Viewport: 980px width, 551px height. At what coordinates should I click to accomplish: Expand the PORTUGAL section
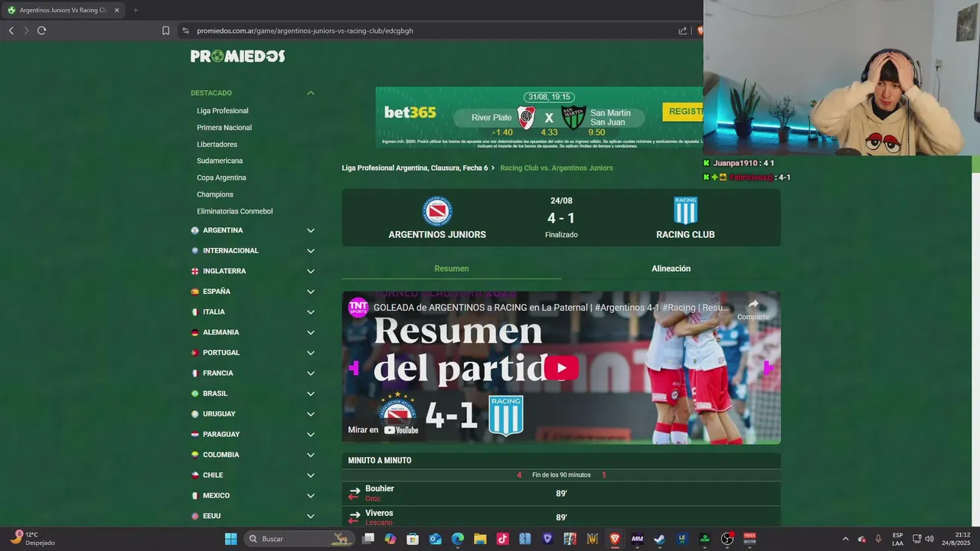point(311,353)
